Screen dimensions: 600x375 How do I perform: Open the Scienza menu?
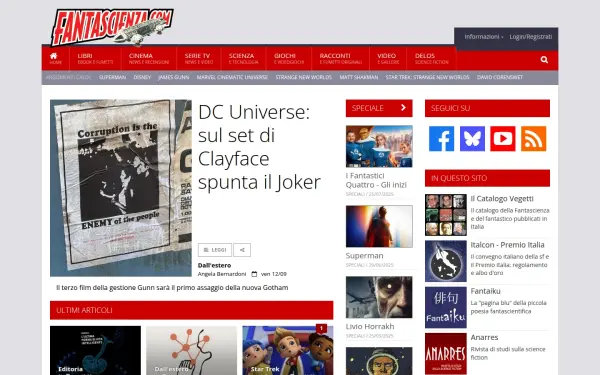(x=243, y=59)
